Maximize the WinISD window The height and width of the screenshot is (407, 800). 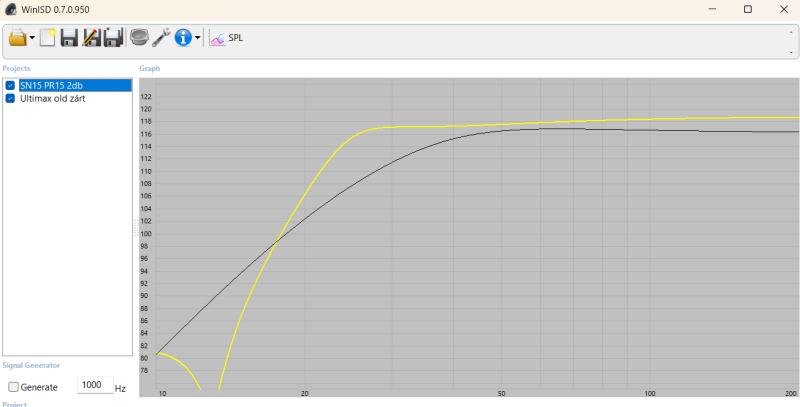747,9
